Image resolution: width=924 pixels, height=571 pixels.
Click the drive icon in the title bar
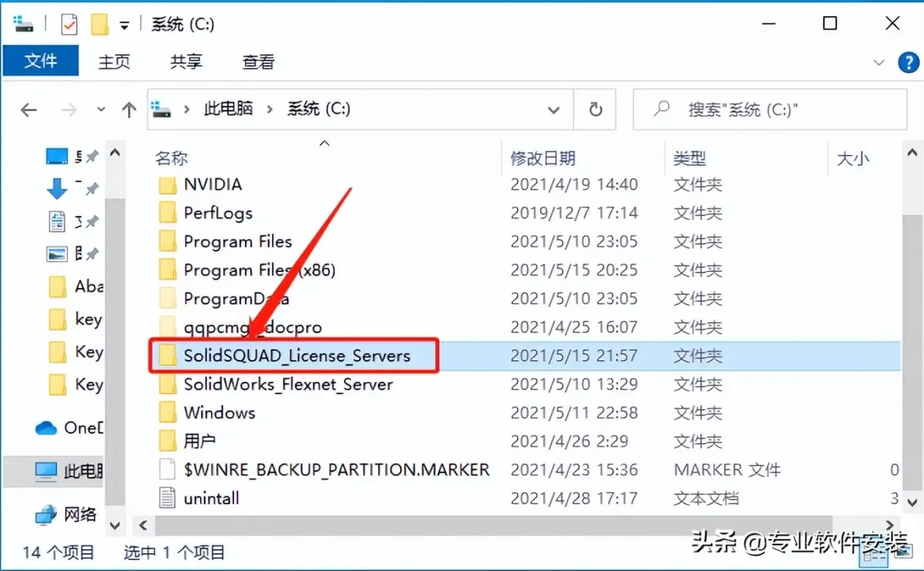pos(23,24)
